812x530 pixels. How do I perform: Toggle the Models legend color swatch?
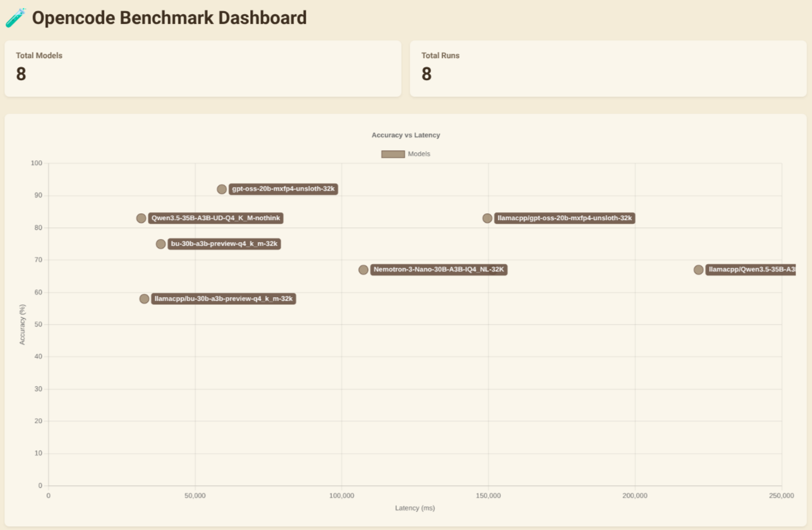pos(393,154)
